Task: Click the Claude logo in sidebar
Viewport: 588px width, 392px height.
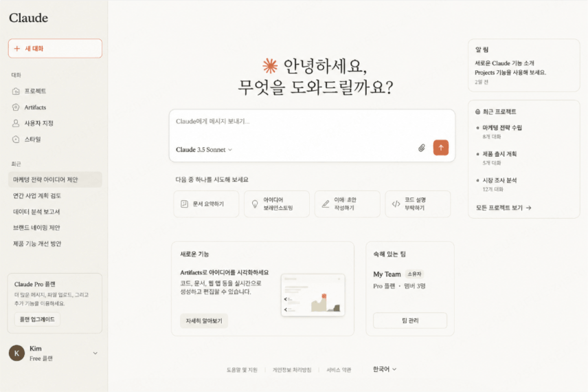Action: [x=28, y=18]
